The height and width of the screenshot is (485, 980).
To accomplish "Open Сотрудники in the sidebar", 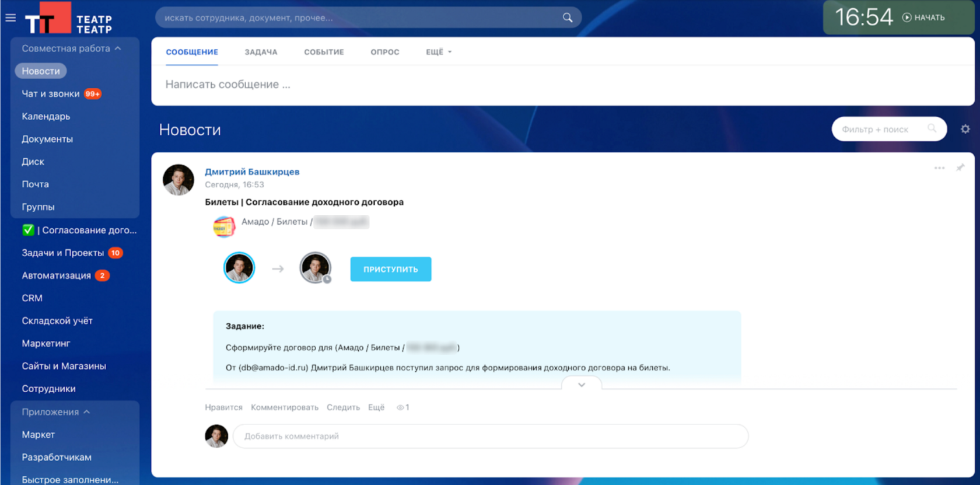I will (49, 389).
